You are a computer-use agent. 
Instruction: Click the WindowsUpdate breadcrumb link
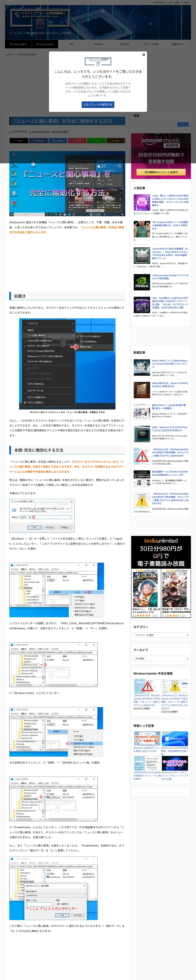click(28, 54)
